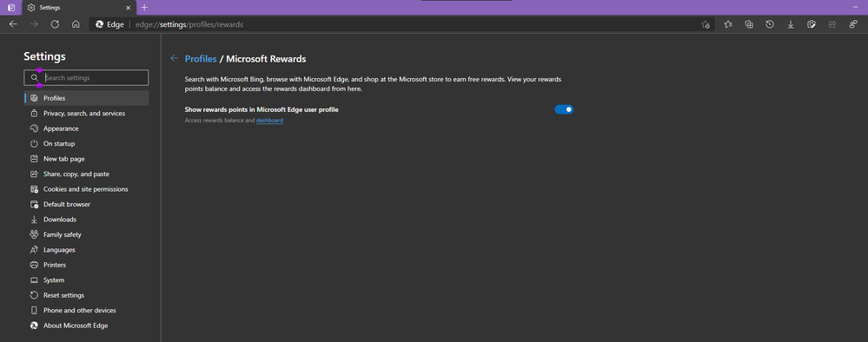Open the tab actions menu icon
Viewport: 868px width, 342px height.
coord(11,8)
